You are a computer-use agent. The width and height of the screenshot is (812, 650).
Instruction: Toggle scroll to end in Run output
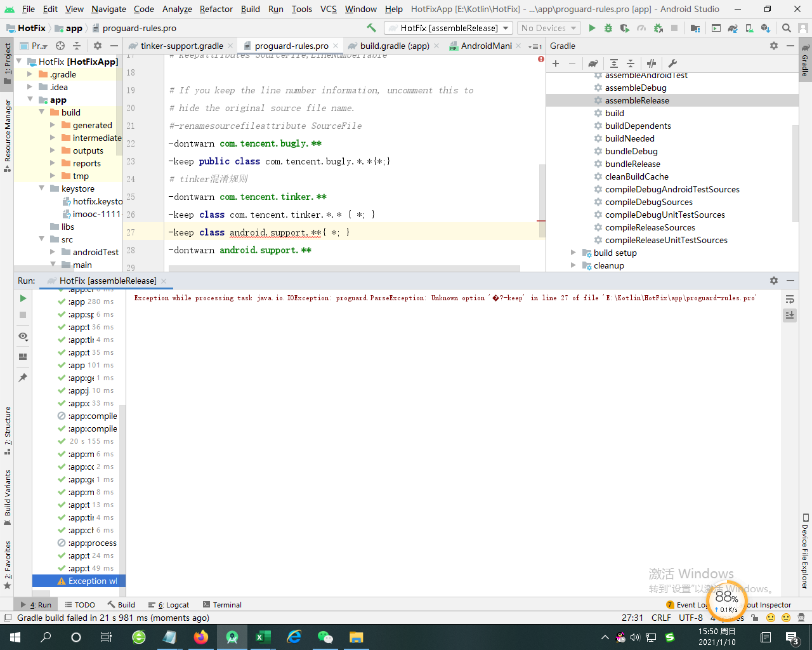pos(790,315)
